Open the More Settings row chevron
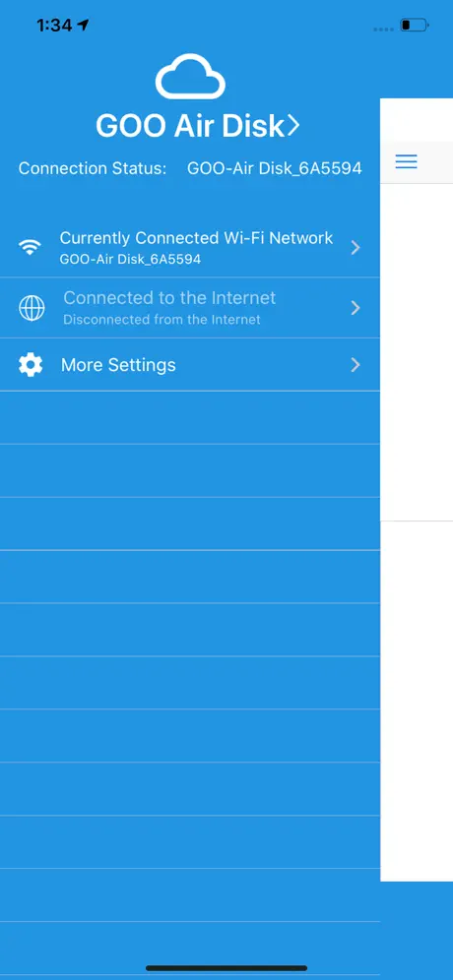 click(356, 365)
